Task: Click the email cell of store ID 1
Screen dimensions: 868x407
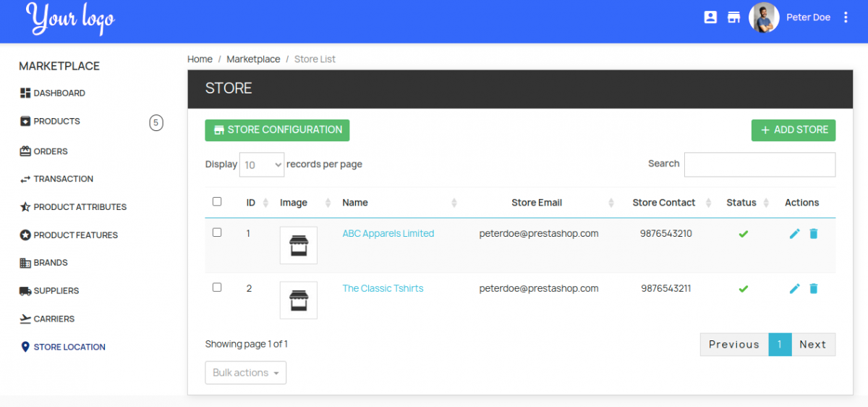Action: click(539, 233)
